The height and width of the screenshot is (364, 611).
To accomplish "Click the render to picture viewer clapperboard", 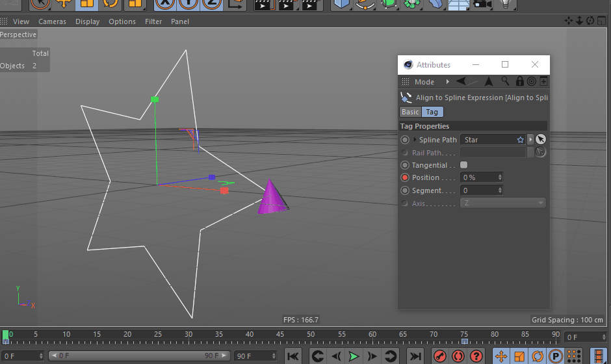I will [287, 3].
